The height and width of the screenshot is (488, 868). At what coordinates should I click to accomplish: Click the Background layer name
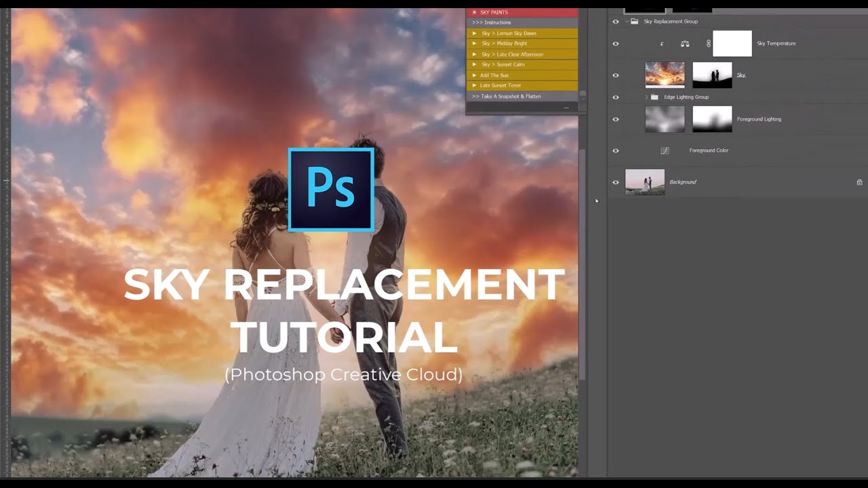click(683, 182)
